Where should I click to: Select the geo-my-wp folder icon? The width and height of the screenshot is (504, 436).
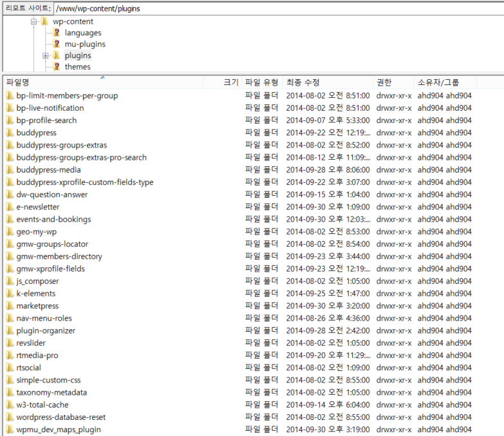coord(10,232)
